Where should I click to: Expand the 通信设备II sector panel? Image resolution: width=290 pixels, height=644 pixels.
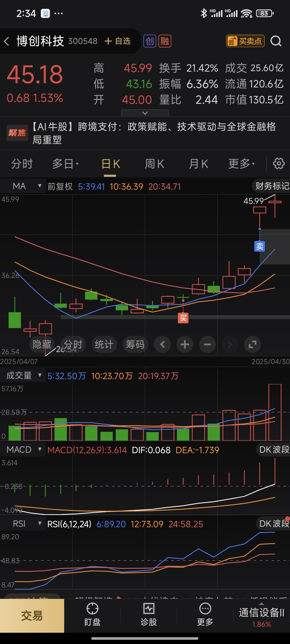[262, 616]
